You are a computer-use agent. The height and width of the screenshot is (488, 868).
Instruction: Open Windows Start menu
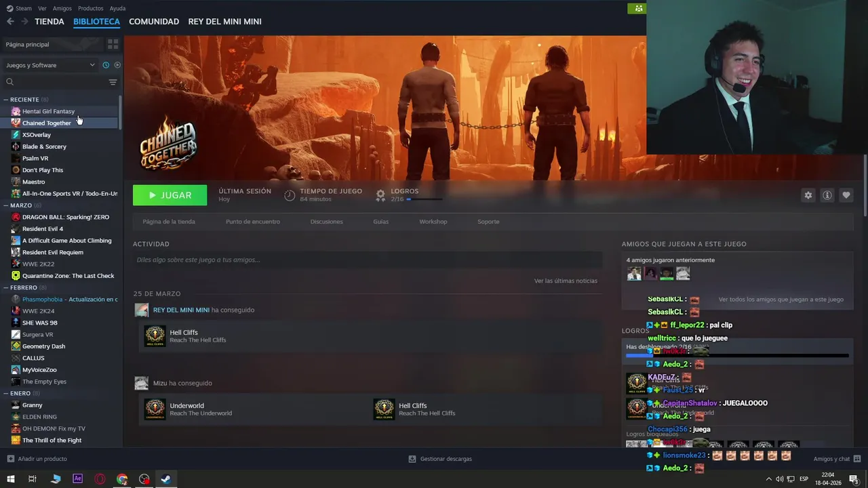point(11,479)
